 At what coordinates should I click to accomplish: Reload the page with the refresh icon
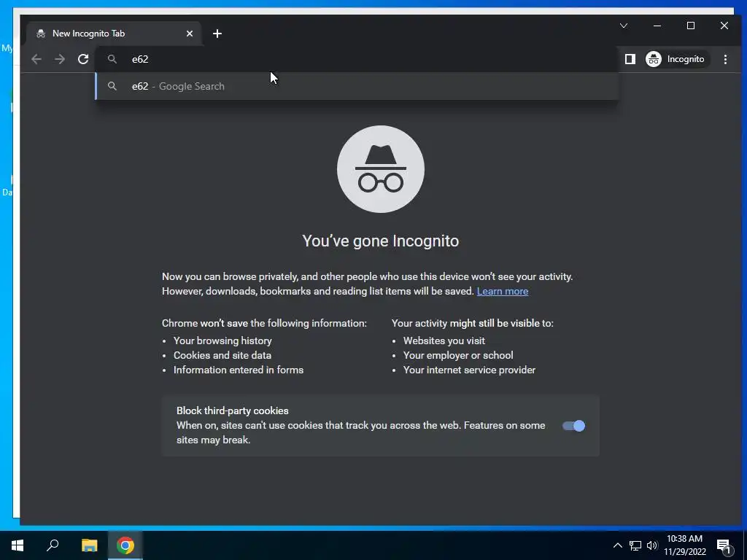(x=83, y=59)
